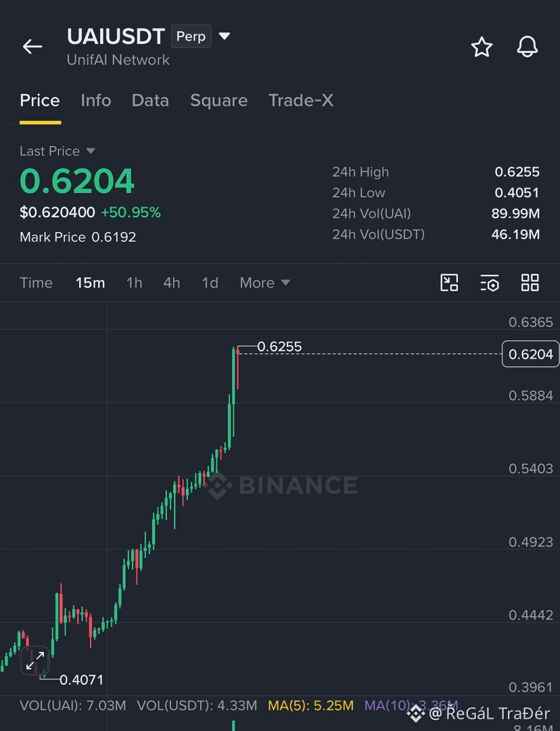Expand chart to fullscreen arrows icon
The height and width of the screenshot is (731, 560).
[35, 661]
